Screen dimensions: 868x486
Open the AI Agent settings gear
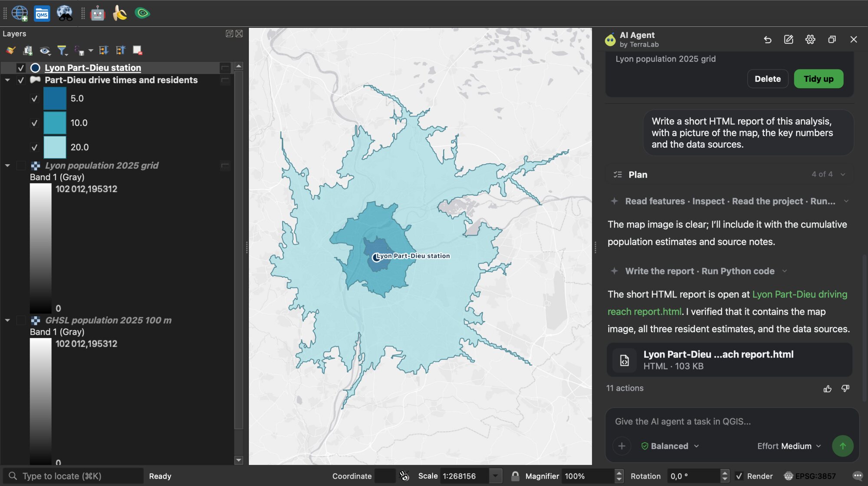(810, 40)
